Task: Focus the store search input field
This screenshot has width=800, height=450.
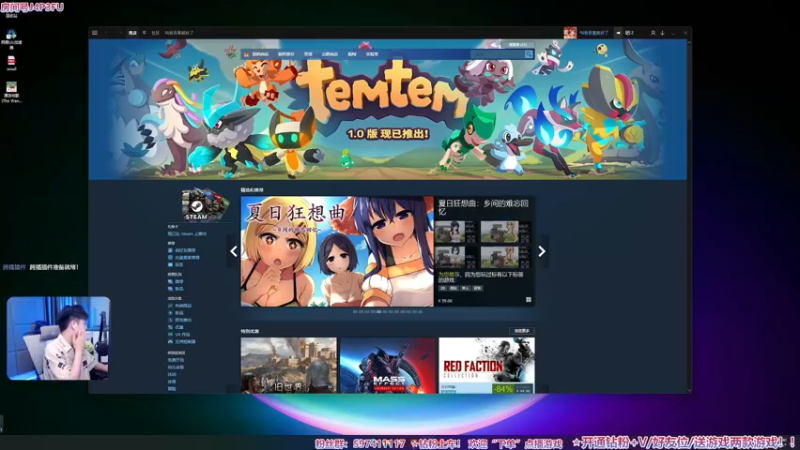Action: [x=497, y=54]
